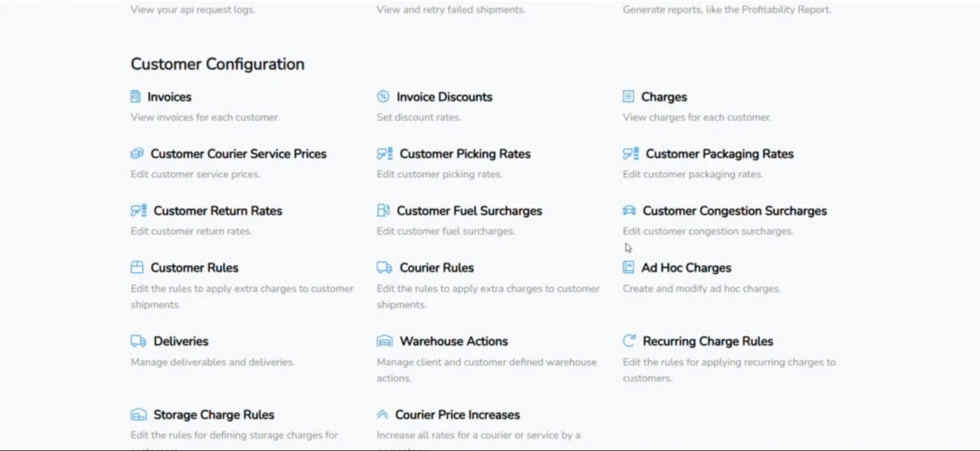980x451 pixels.
Task: Go to Customer Return Rates
Action: [217, 210]
